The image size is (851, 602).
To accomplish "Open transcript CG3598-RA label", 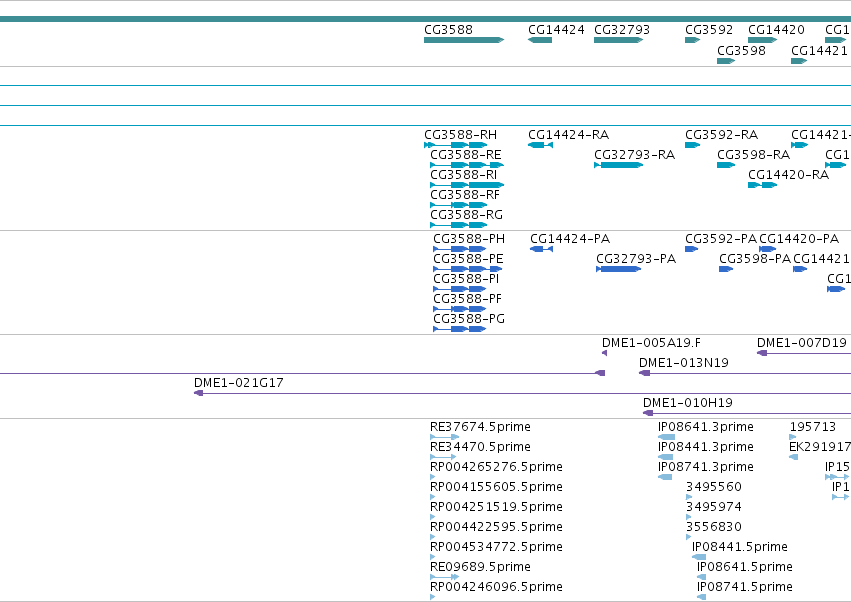I will 753,155.
